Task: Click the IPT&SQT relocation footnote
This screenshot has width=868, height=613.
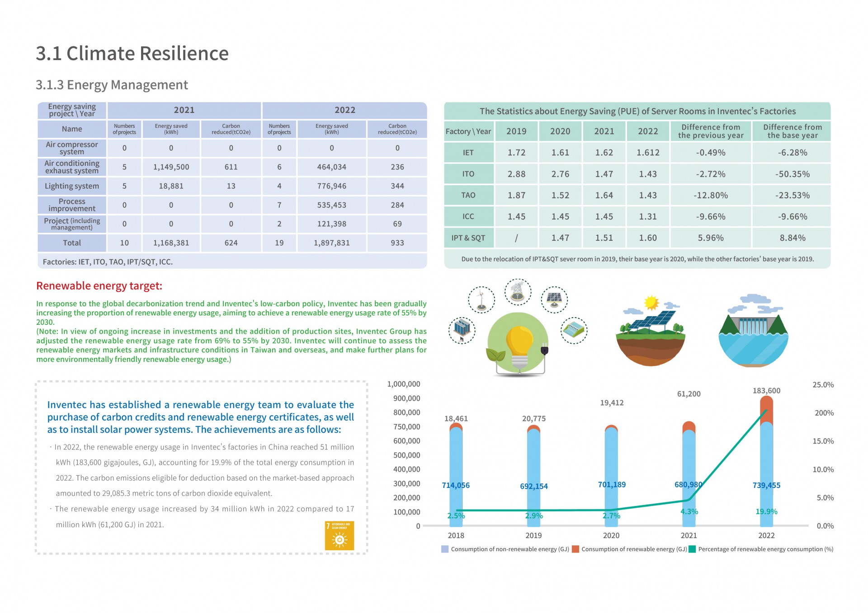Action: [x=637, y=259]
